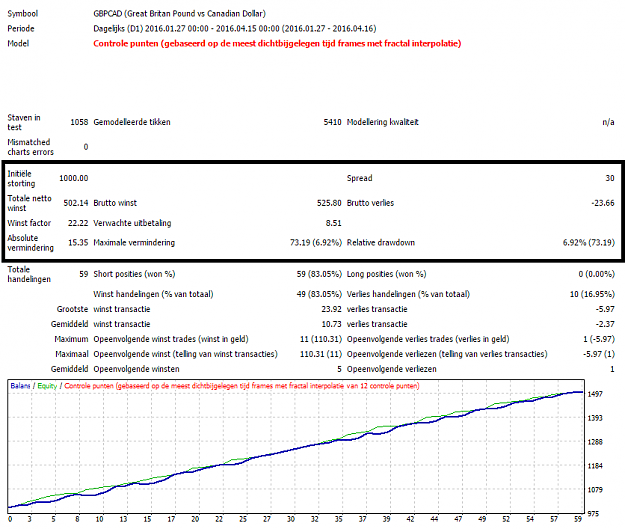Image resolution: width=625 pixels, height=529 pixels.
Task: Click the x-axis label 59 on chart
Action: point(578,519)
